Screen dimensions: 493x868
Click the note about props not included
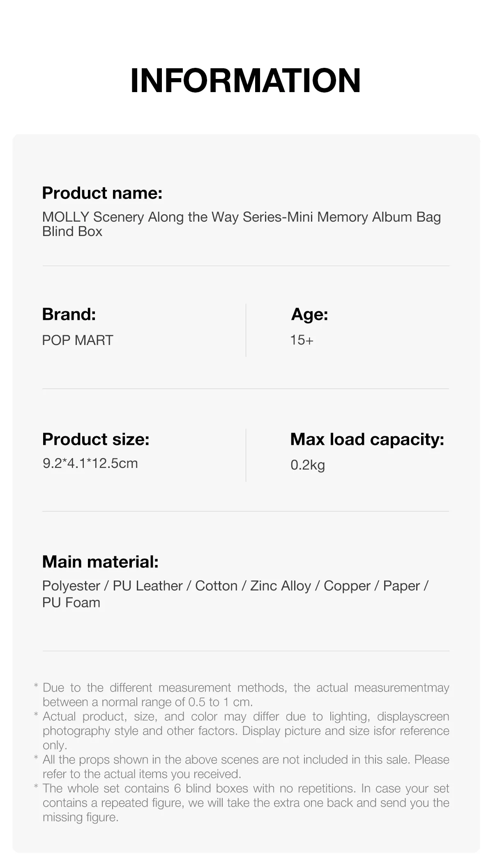[x=246, y=767]
